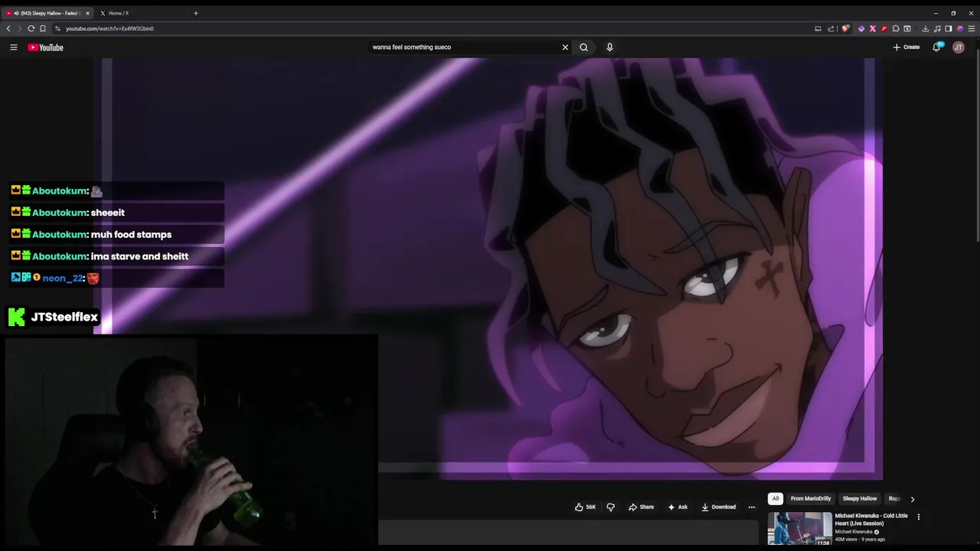
Task: Open more actions ellipsis under the video
Action: (x=751, y=507)
